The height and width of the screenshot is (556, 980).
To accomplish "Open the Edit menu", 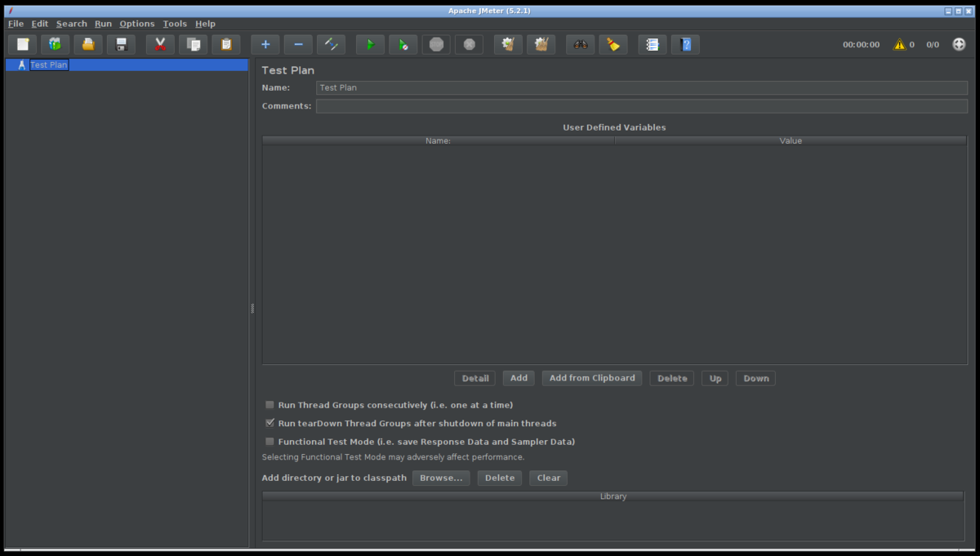I will (40, 24).
